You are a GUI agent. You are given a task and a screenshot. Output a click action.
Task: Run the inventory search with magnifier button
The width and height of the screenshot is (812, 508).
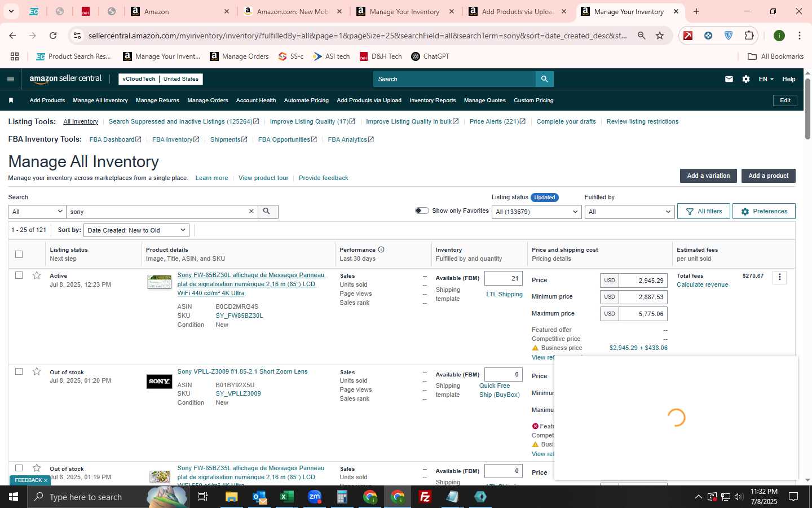click(x=268, y=212)
